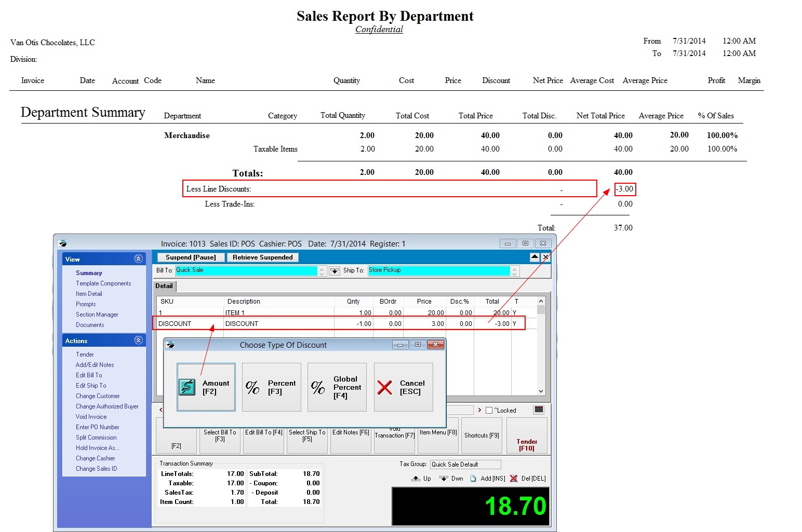Open Documents in the View panel
Image resolution: width=802 pixels, height=532 pixels.
(90, 325)
